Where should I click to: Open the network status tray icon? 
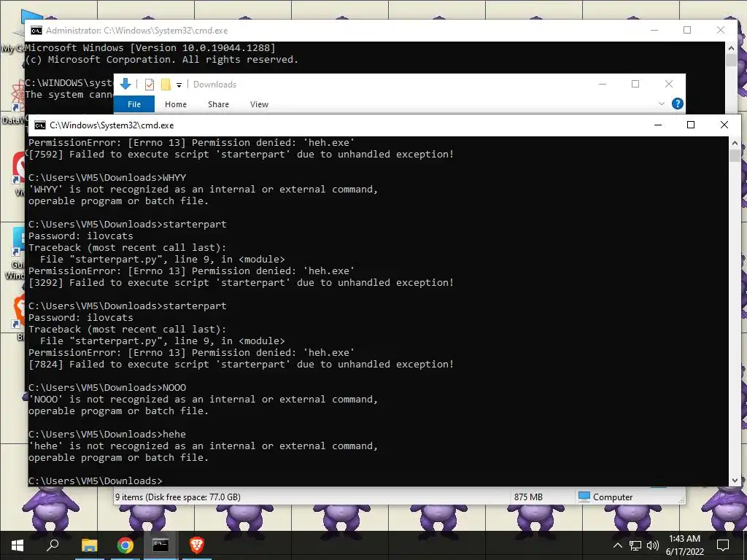(x=635, y=545)
